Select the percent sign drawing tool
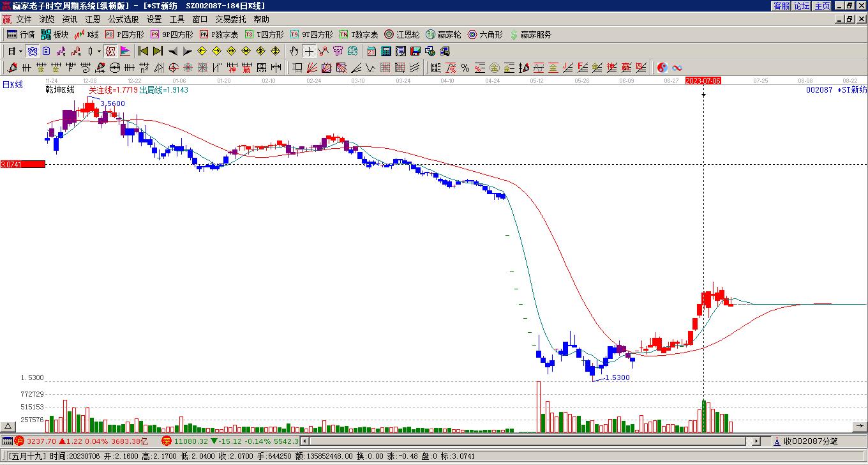Image resolution: width=868 pixels, height=465 pixels. [465, 68]
